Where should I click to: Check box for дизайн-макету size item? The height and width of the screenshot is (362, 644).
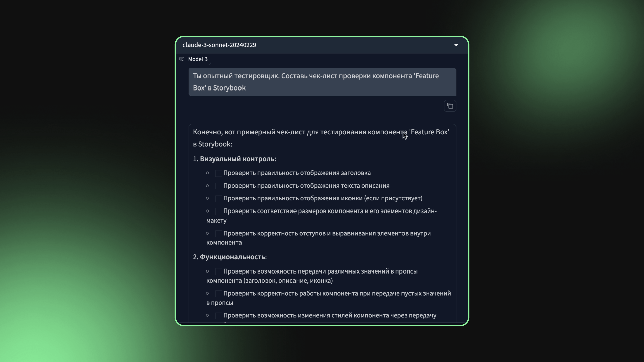(218, 212)
